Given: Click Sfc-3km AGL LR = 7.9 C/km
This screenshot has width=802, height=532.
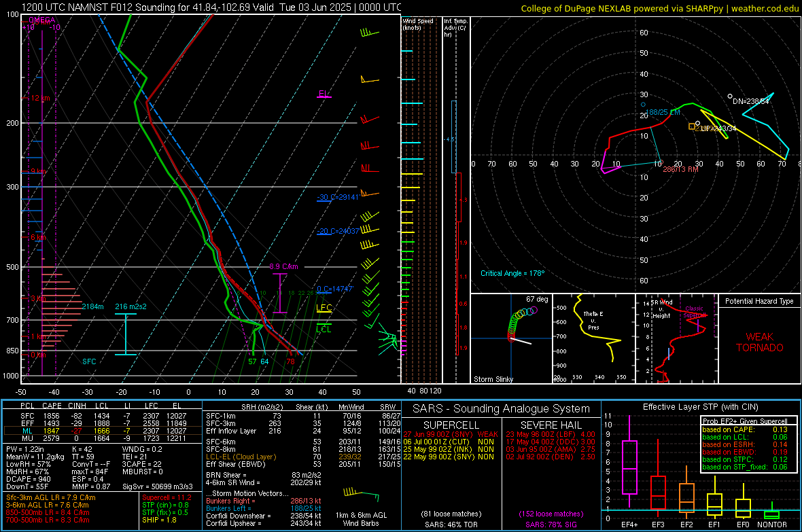Looking at the screenshot, I should point(51,497).
